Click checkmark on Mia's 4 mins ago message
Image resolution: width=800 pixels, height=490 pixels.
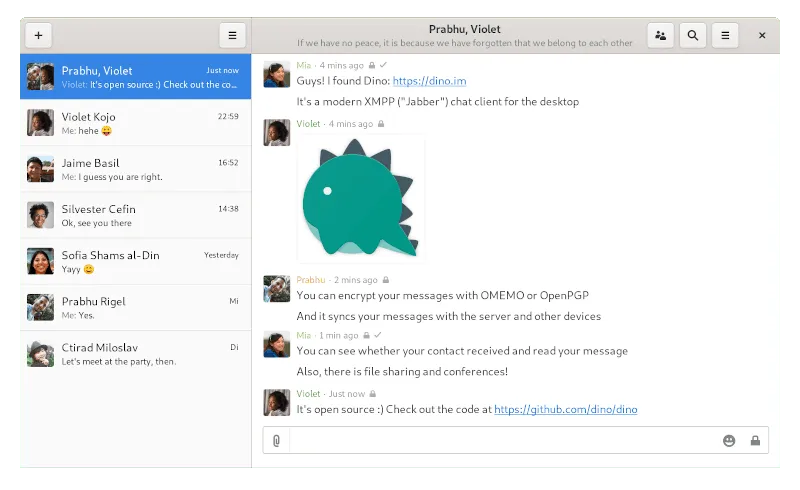point(383,65)
